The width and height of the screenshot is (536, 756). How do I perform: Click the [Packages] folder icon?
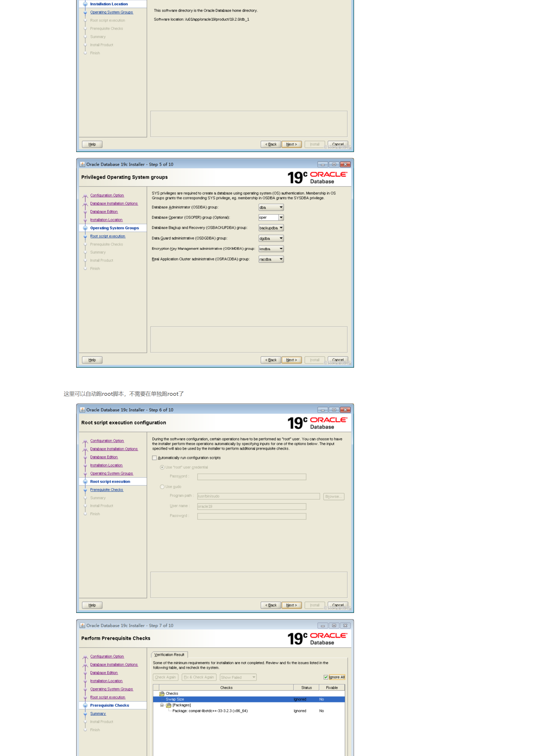tap(169, 705)
